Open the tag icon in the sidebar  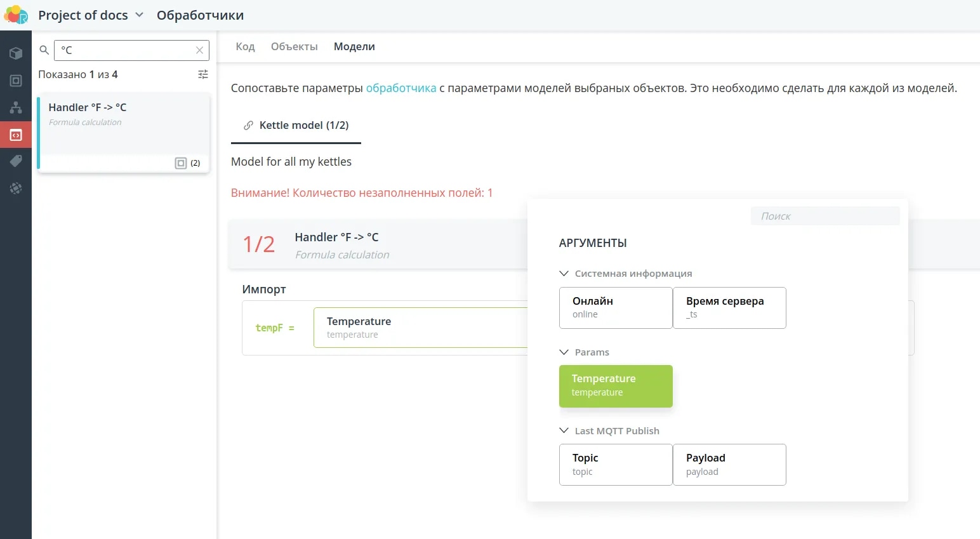pos(16,161)
